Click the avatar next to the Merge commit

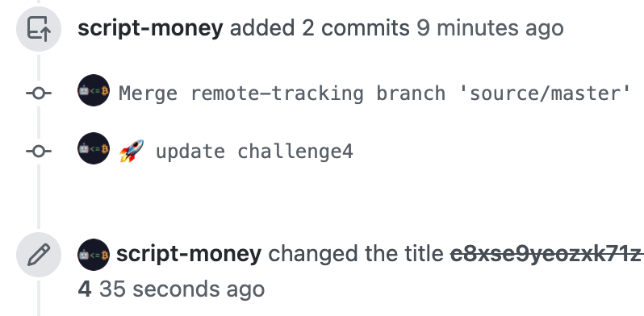tap(94, 90)
